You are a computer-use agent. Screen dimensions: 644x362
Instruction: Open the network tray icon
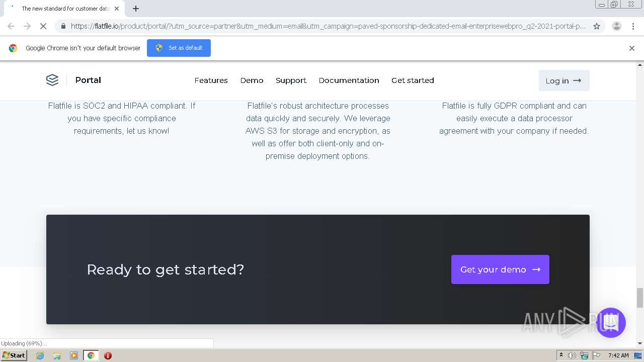[584, 355]
